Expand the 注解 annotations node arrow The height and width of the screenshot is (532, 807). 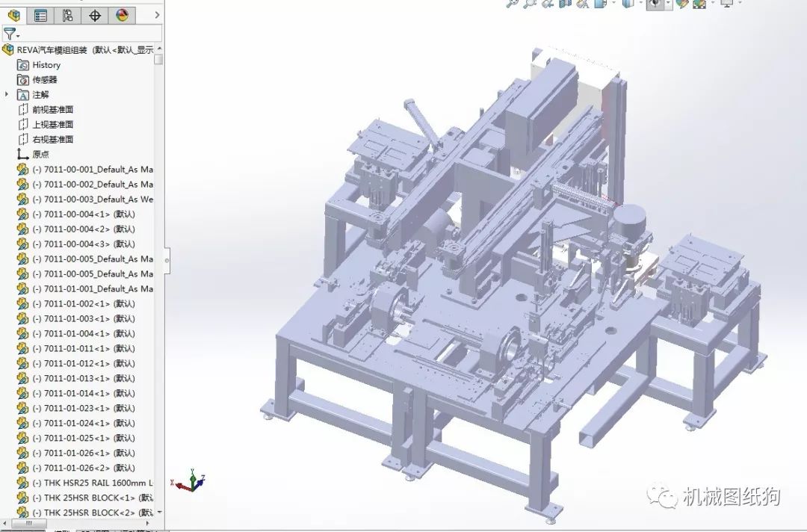(7, 95)
